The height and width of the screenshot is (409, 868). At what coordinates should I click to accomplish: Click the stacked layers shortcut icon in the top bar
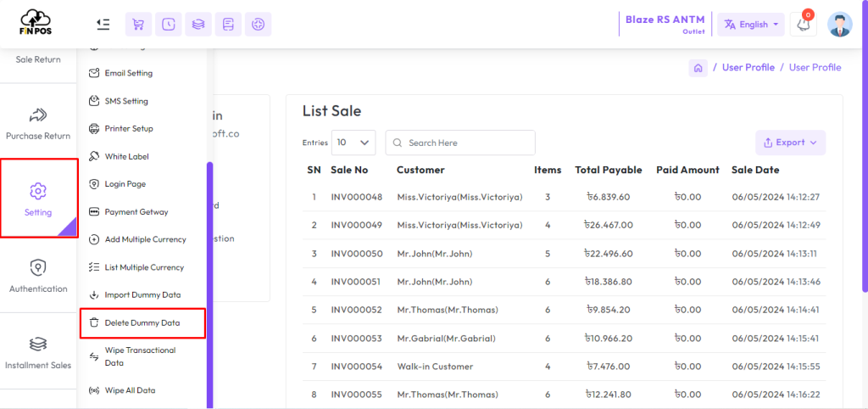pos(198,25)
